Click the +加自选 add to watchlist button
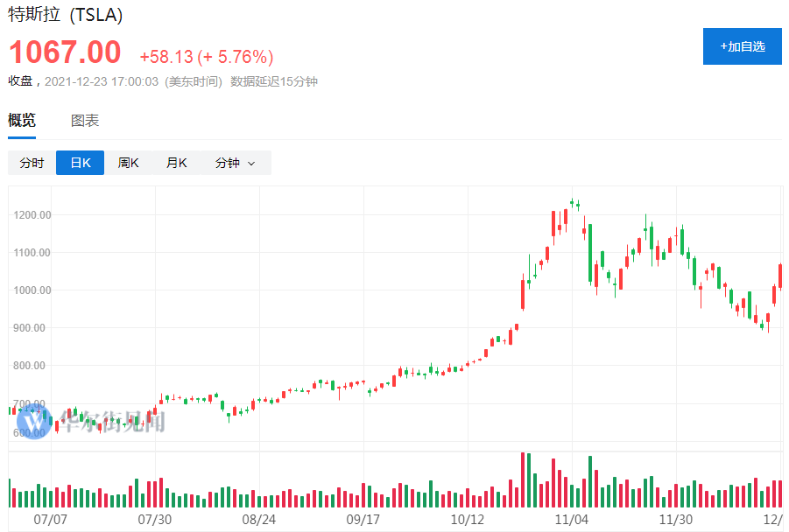Image resolution: width=789 pixels, height=532 pixels. (x=742, y=46)
